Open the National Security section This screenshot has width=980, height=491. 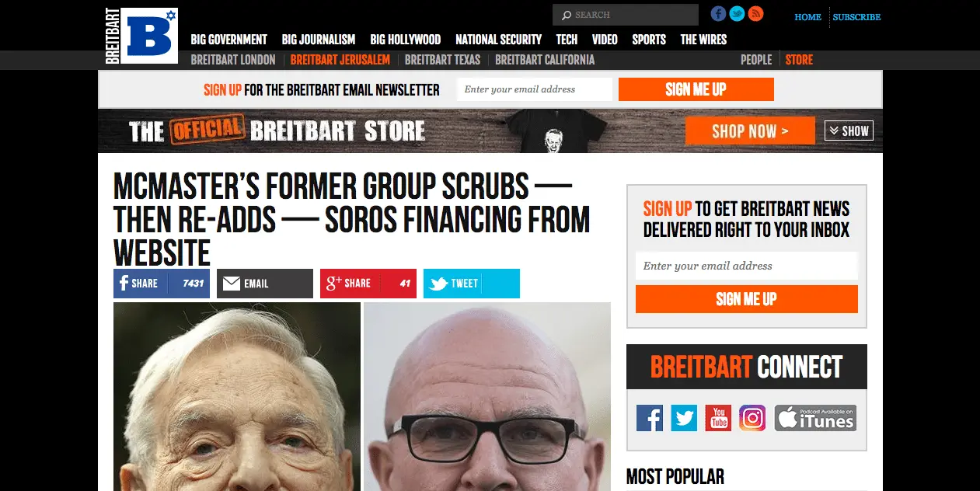pyautogui.click(x=498, y=40)
